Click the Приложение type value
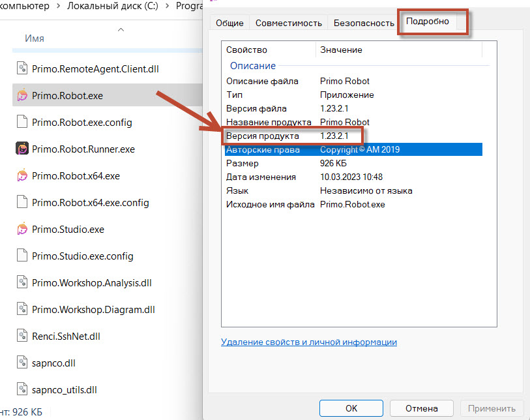 point(347,95)
